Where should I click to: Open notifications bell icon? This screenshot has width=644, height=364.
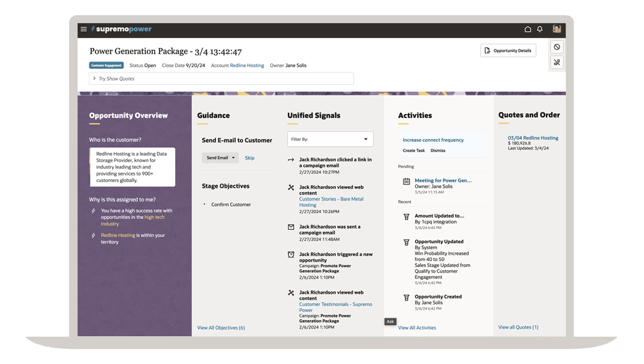click(540, 29)
